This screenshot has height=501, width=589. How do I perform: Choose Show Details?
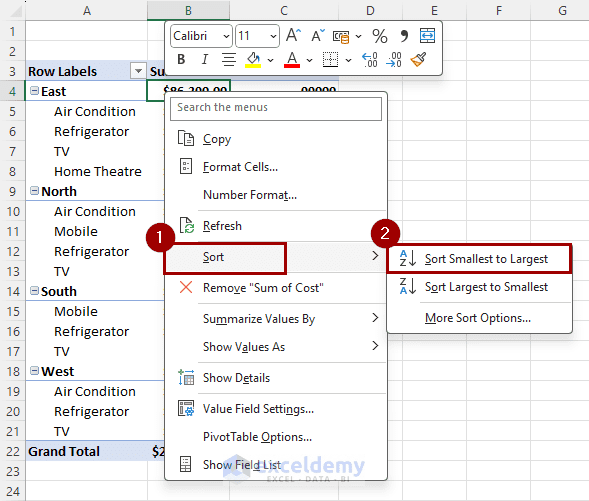276,378
